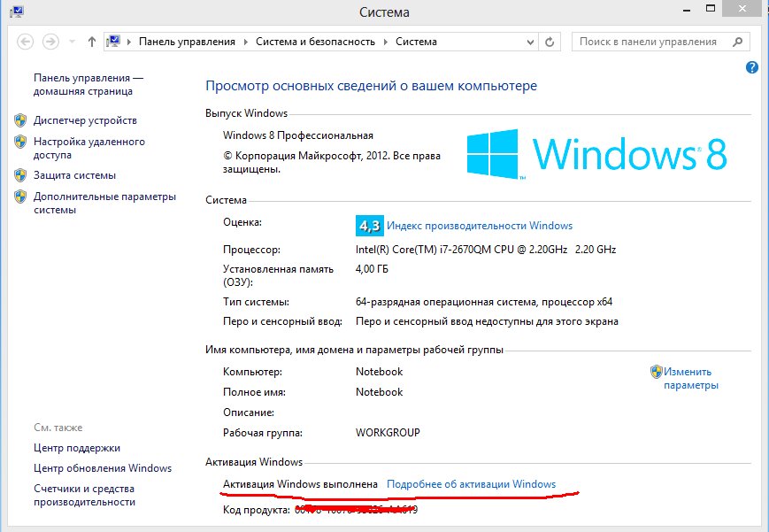Select the processor text Intel(R) Core(TM) i7-2670QM
Viewport: 769px width, 532px height.
(423, 250)
